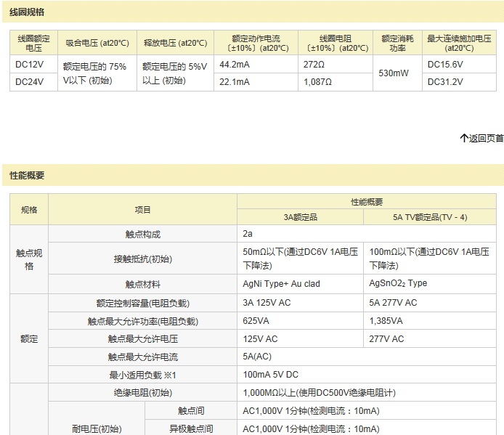Select the DC12V coil voltage cell

30,64
